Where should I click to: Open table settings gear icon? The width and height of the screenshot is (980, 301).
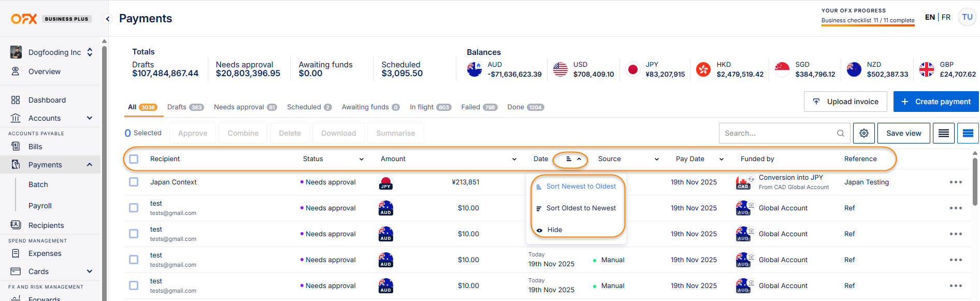point(863,133)
